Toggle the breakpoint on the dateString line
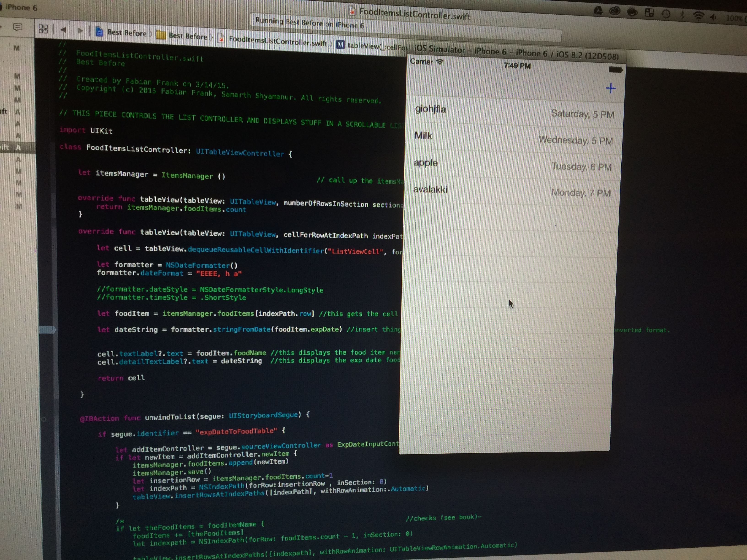The height and width of the screenshot is (560, 747). coord(48,329)
